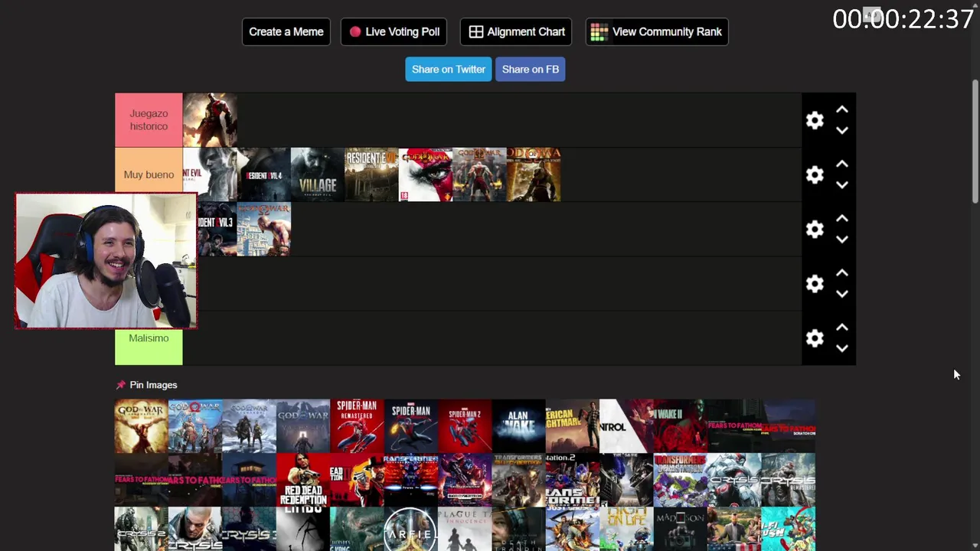The height and width of the screenshot is (551, 980).
Task: Open settings gear for Resident Evil 3 row
Action: coord(815,229)
